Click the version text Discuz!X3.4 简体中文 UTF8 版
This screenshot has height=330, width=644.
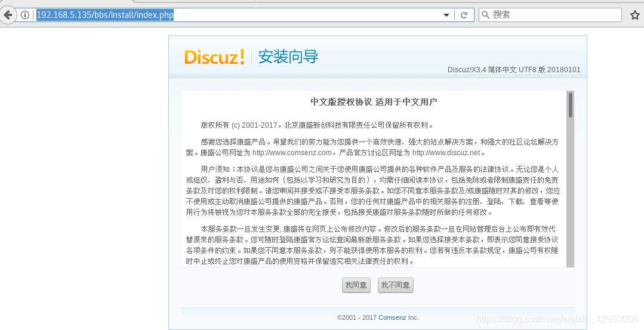coord(496,70)
